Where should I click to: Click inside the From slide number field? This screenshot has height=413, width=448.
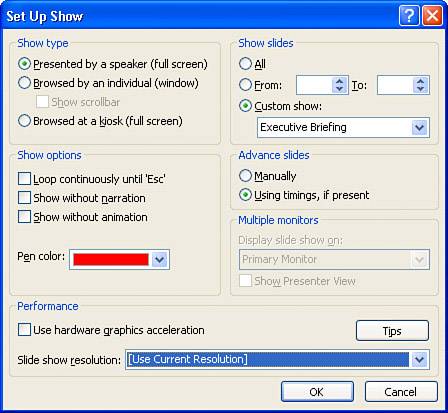(x=314, y=85)
